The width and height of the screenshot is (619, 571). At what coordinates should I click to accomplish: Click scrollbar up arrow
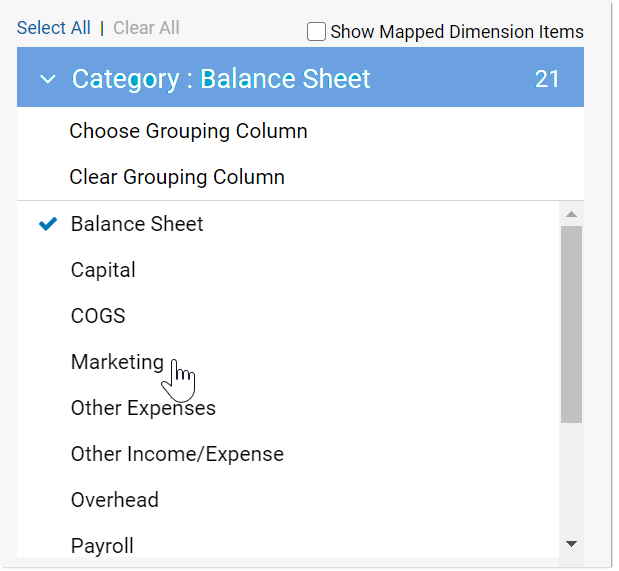(571, 214)
